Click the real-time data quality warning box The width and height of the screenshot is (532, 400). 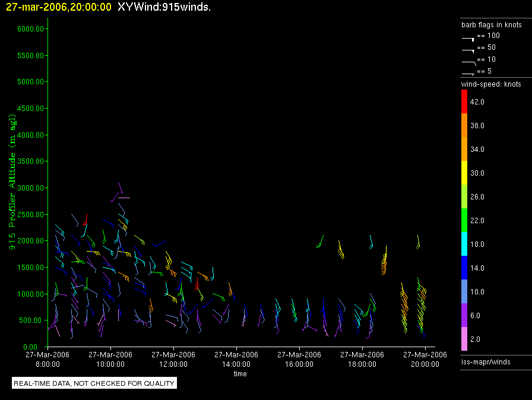(94, 383)
